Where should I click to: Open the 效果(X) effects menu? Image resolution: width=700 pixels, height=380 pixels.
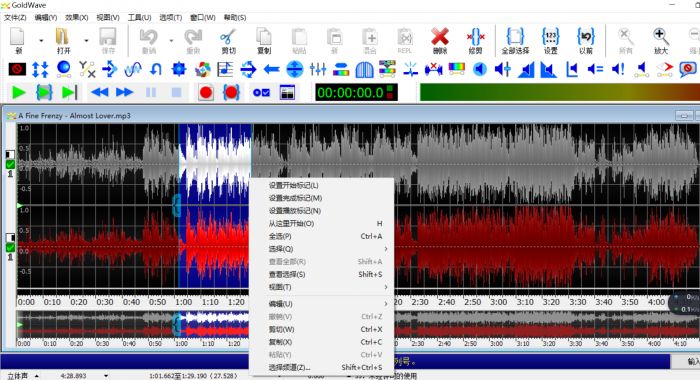(x=76, y=17)
